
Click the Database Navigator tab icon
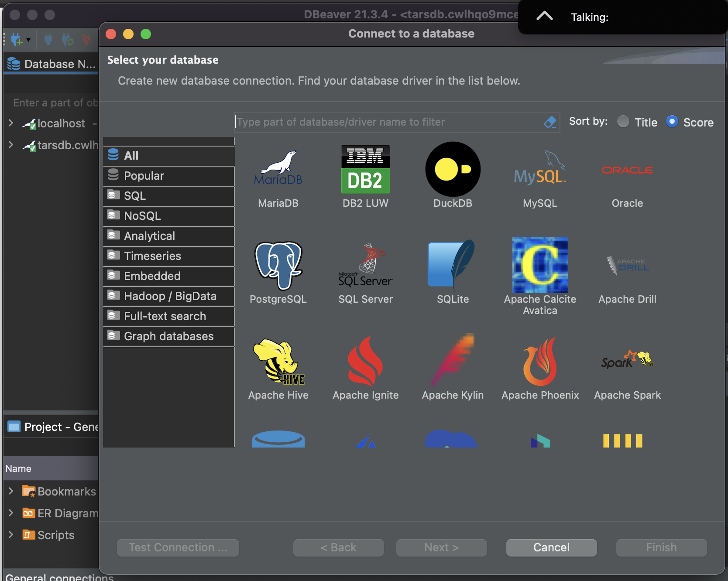(14, 64)
